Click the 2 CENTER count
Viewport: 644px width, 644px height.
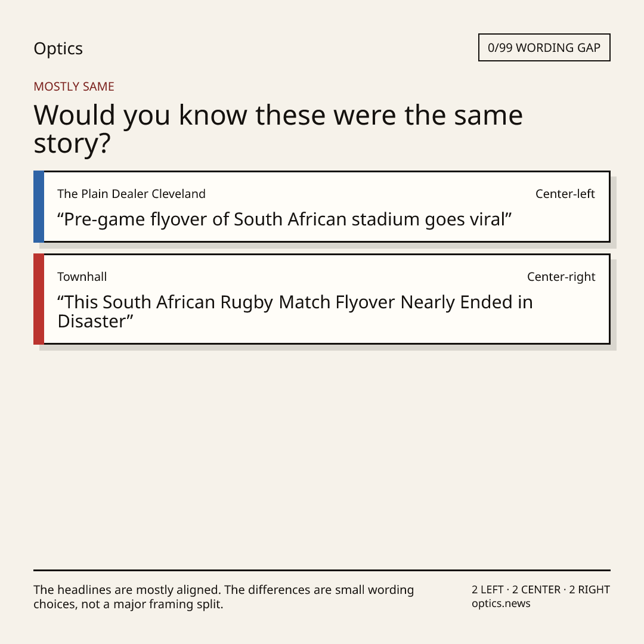pos(537,590)
